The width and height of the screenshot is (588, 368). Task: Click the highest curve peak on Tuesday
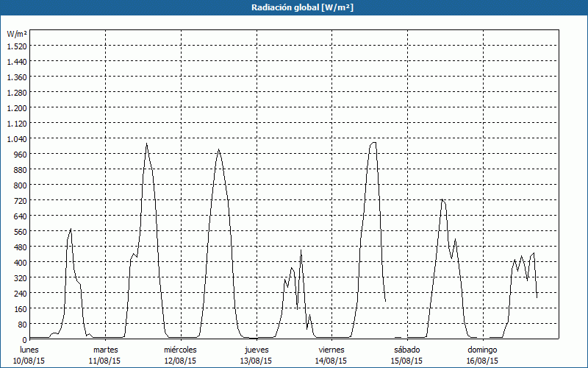click(146, 144)
